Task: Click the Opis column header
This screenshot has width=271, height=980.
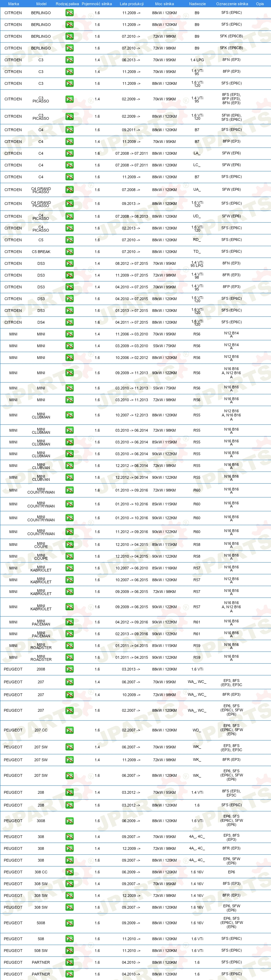Action: click(x=260, y=4)
